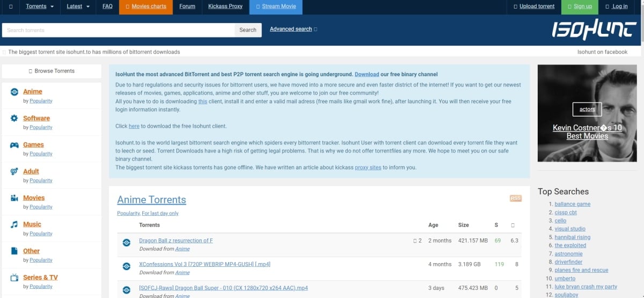Click the isoHunt logo
The width and height of the screenshot is (644, 298).
coord(594,30)
